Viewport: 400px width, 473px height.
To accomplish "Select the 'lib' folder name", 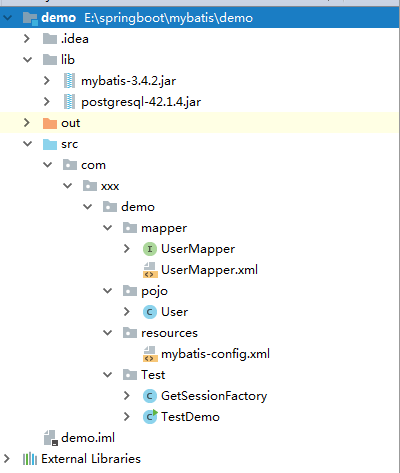I will (68, 60).
